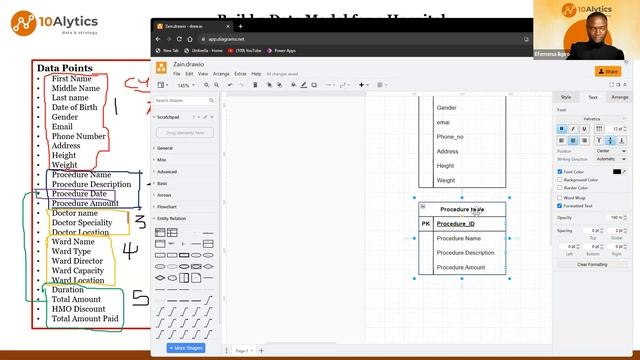Align text to the left
Screen dimensions: 640x360
coord(562,140)
